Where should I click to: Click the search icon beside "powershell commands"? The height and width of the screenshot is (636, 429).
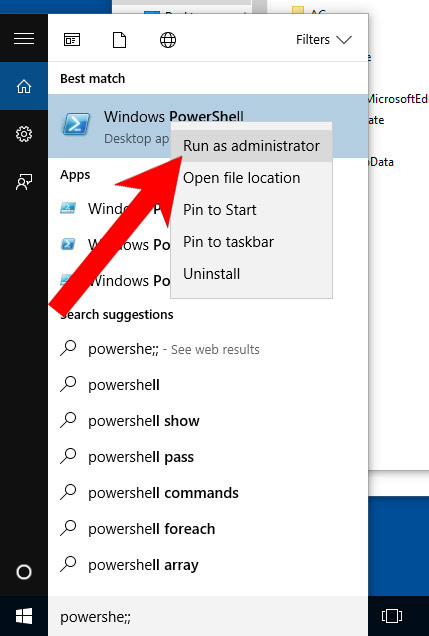click(x=68, y=492)
